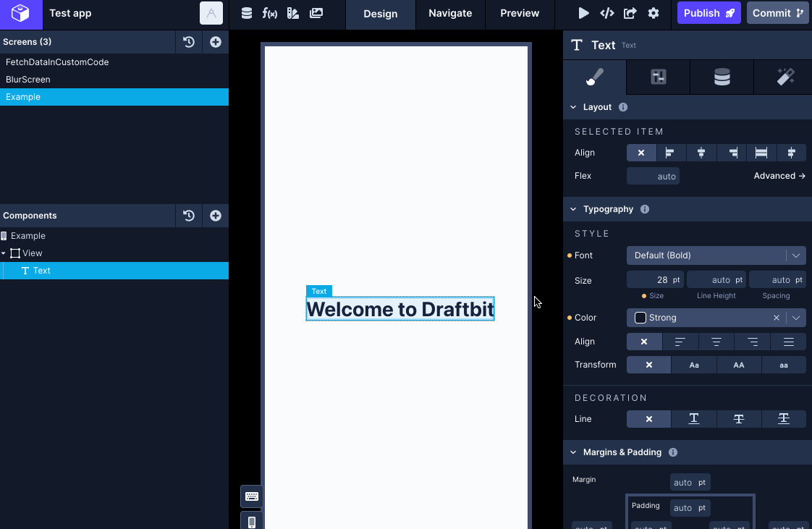This screenshot has height=529, width=812.
Task: Click the Line Height auto field
Action: click(x=716, y=280)
